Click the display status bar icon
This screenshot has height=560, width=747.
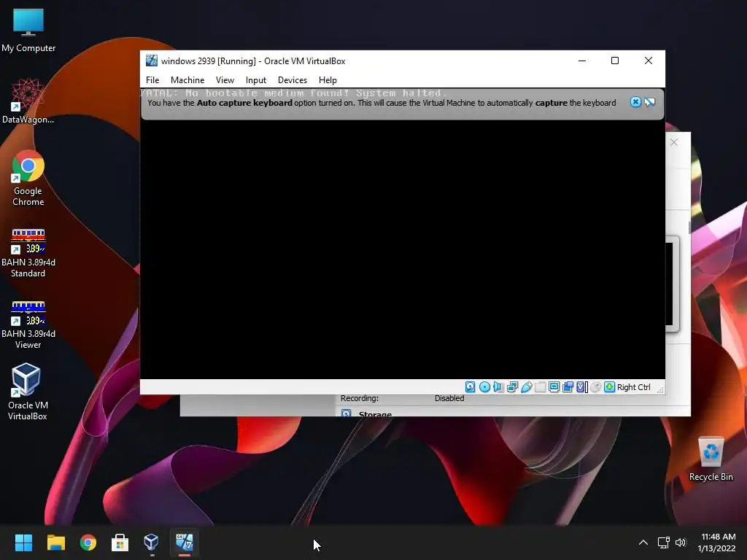[554, 387]
